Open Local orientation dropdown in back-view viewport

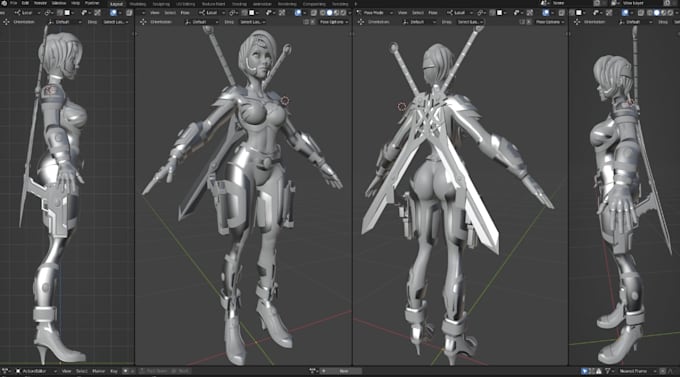(x=459, y=13)
